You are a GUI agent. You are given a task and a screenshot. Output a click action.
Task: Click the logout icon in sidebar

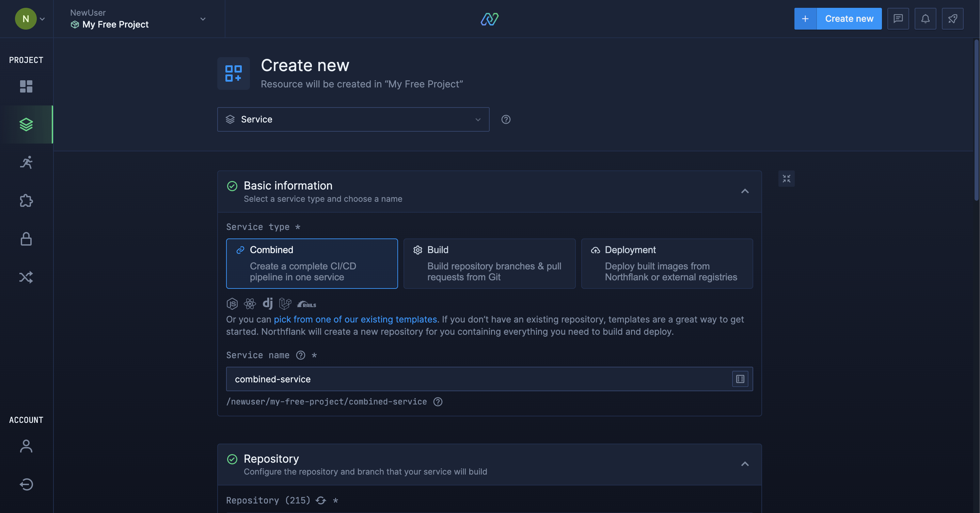coord(26,484)
